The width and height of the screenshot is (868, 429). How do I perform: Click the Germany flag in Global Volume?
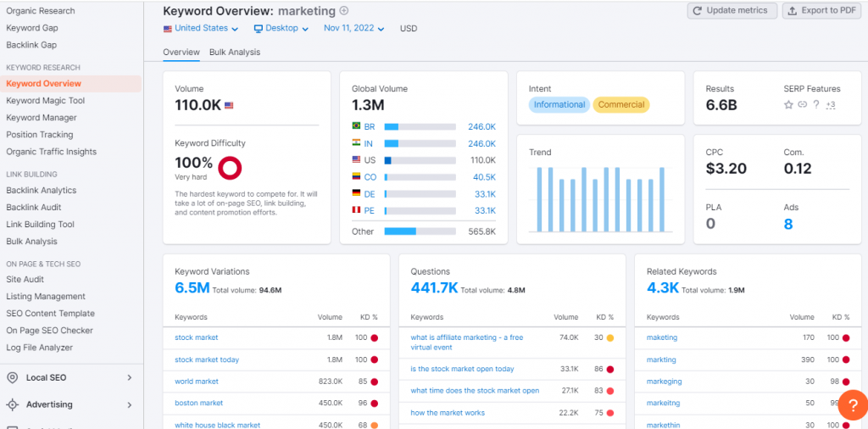(x=357, y=193)
